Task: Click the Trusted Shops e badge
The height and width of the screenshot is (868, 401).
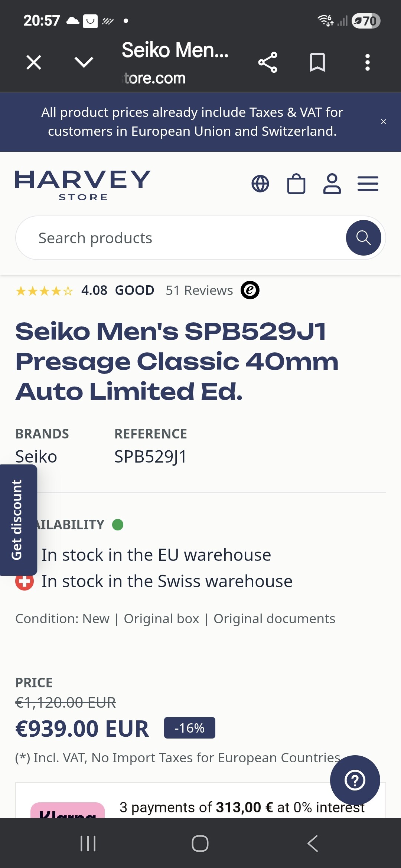Action: 250,290
